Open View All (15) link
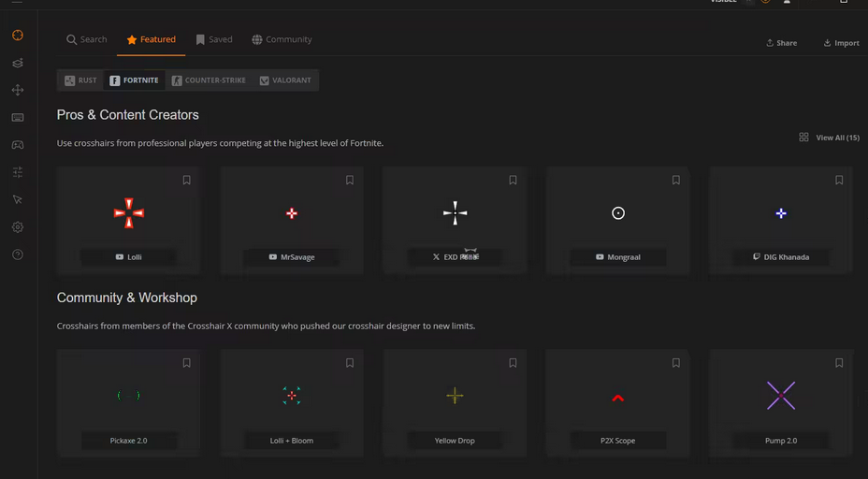Screen dimensions: 868x479 [829, 138]
